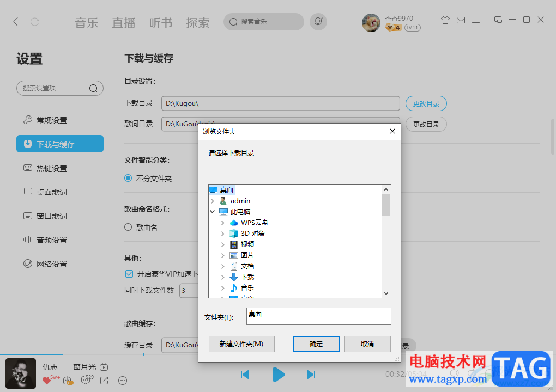The width and height of the screenshot is (556, 392).
Task: Select the 此电脑 computer icon
Action: pyautogui.click(x=223, y=212)
